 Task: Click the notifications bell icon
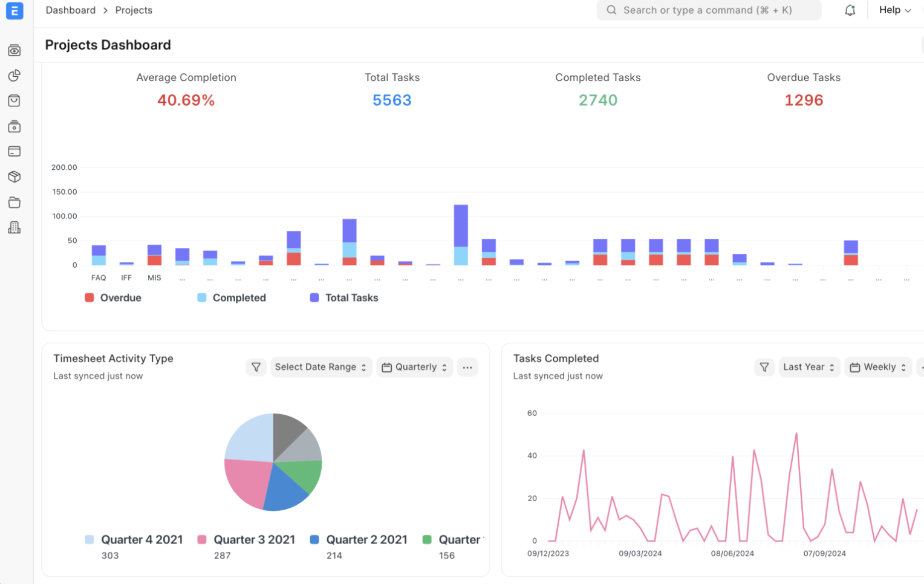pos(850,10)
